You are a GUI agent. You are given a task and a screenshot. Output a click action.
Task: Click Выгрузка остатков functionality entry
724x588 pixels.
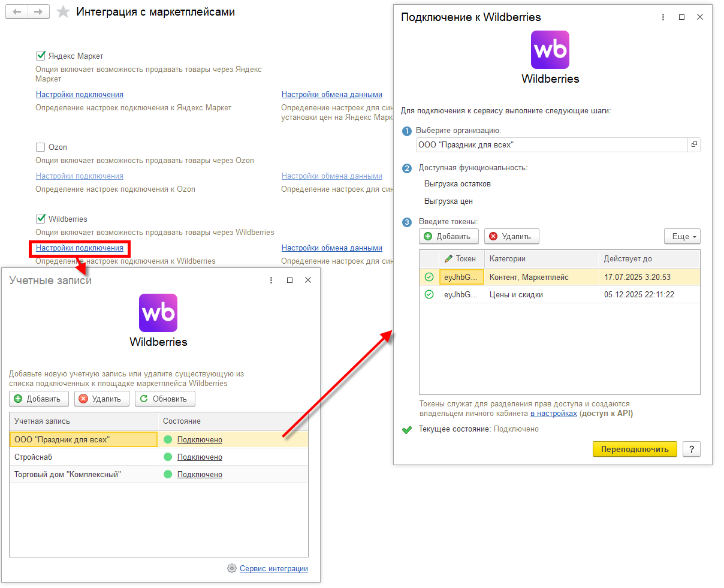457,184
